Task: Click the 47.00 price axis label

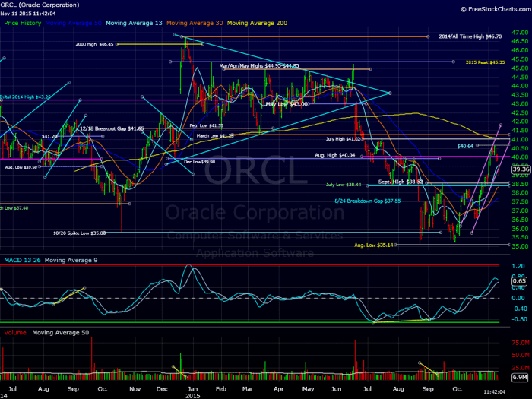Action: [520, 33]
